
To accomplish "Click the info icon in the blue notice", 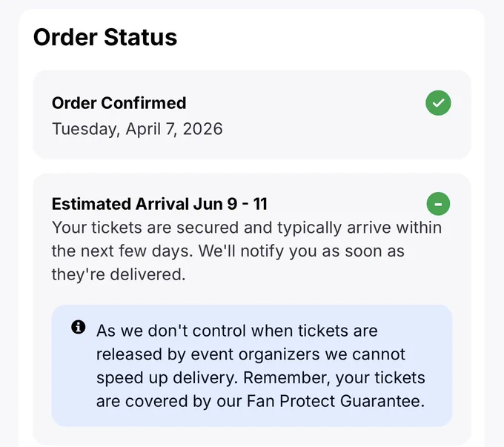I will (78, 327).
